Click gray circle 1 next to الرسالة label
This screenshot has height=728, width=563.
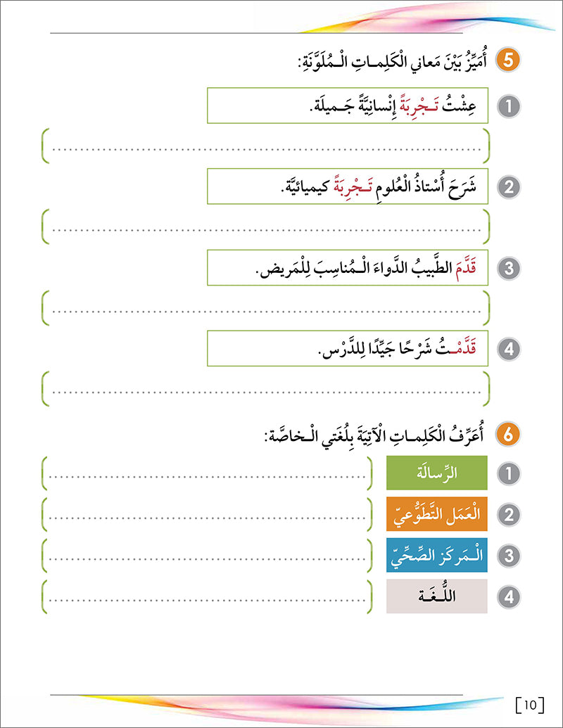[x=509, y=473]
